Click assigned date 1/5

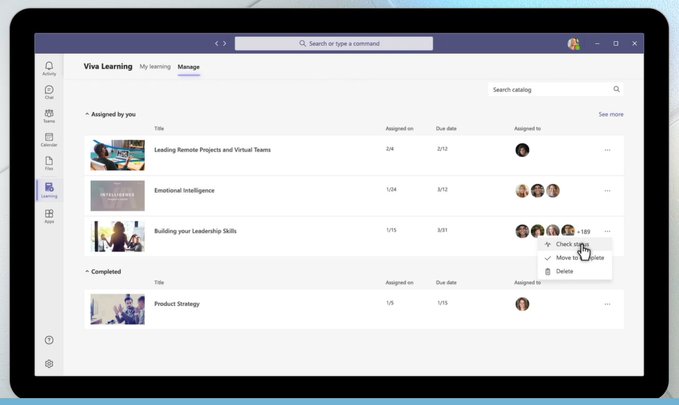[x=390, y=303]
